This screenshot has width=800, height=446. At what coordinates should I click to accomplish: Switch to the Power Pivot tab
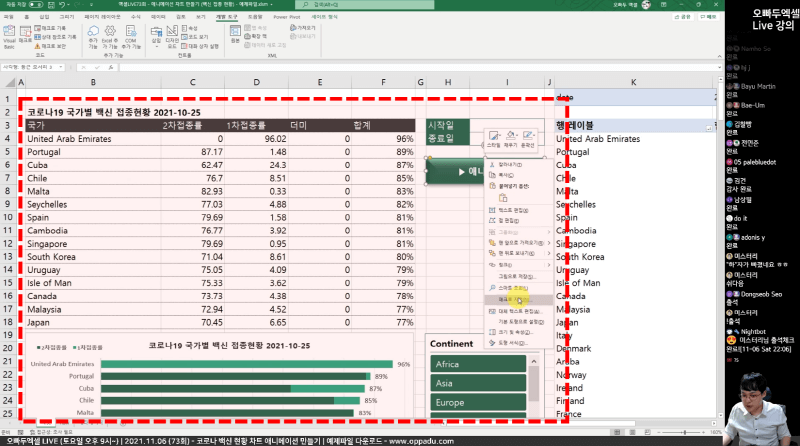coord(286,17)
